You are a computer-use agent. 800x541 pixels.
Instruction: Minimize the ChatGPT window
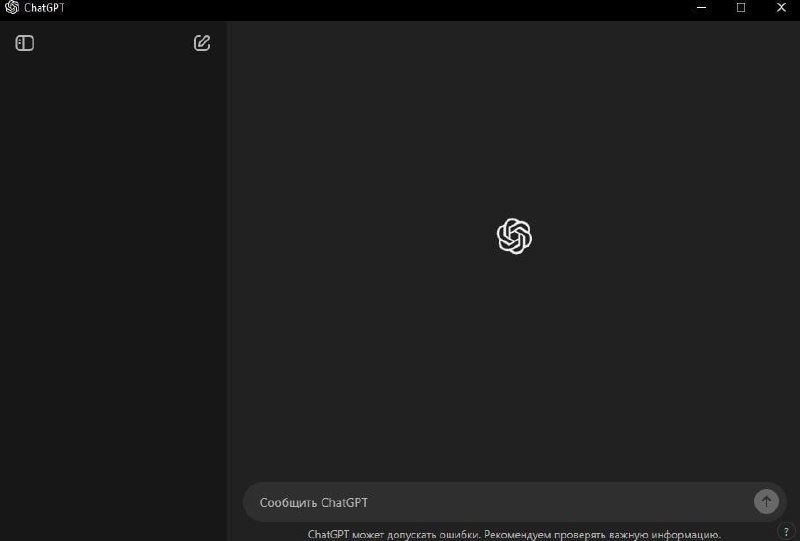point(702,8)
